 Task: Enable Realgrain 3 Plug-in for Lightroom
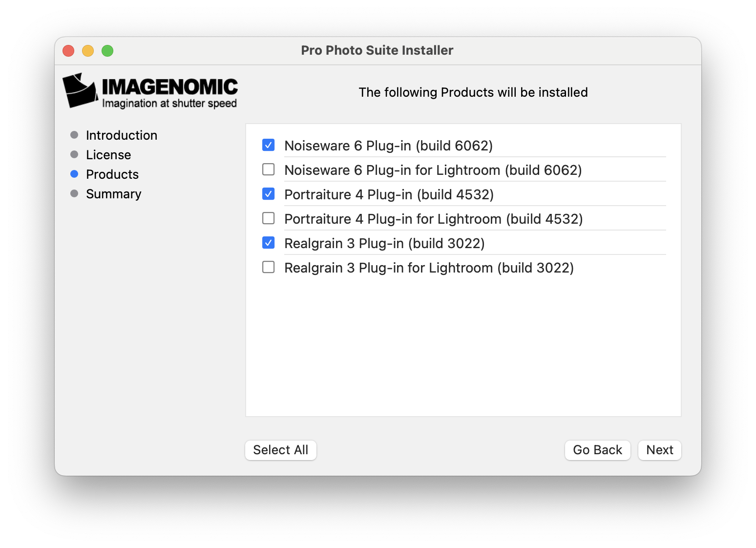268,267
